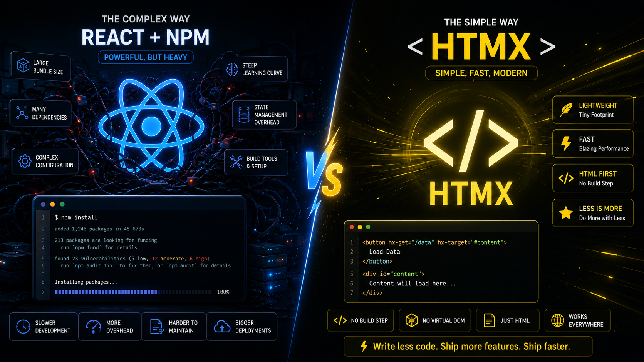Click the Lightweight feather icon

(x=566, y=110)
